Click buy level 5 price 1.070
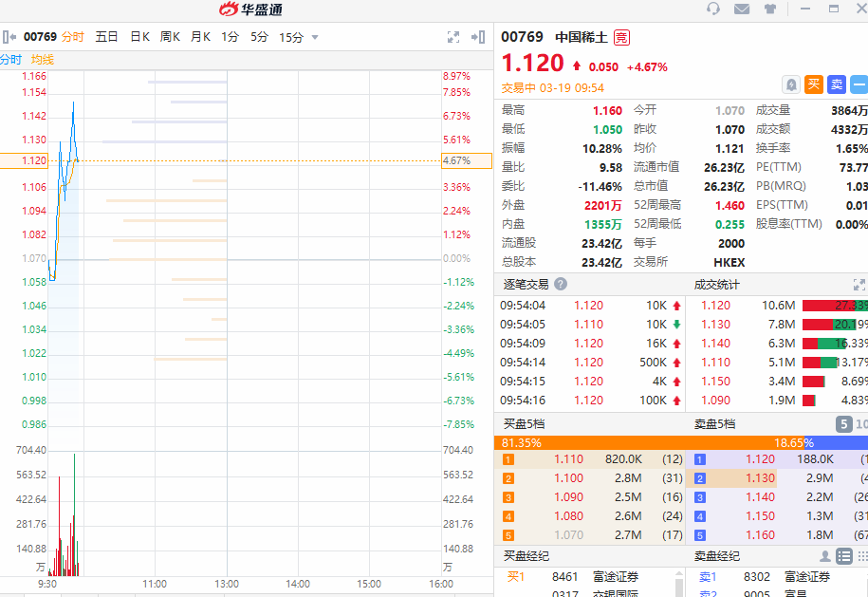Screen dimensions: 868x597 pyautogui.click(x=568, y=535)
